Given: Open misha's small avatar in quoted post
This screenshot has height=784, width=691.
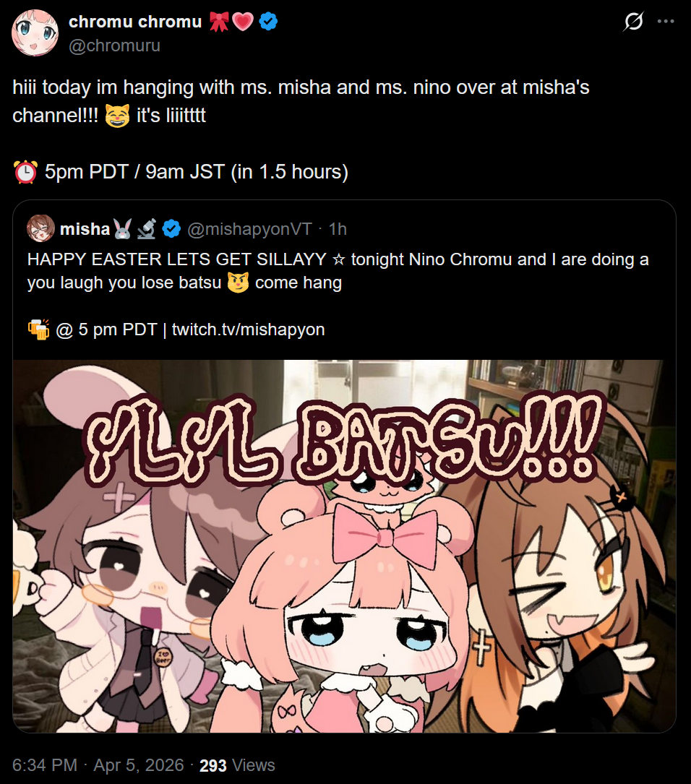Looking at the screenshot, I should pyautogui.click(x=40, y=228).
